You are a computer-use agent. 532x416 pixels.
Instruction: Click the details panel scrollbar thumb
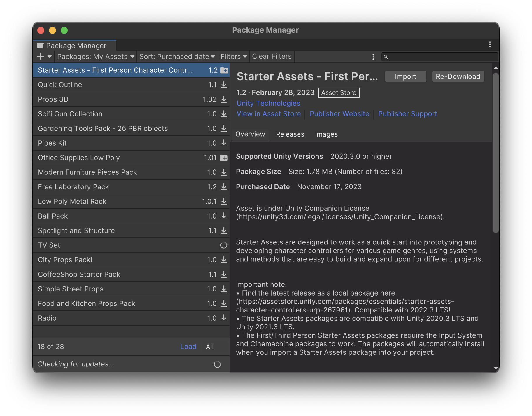(496, 153)
